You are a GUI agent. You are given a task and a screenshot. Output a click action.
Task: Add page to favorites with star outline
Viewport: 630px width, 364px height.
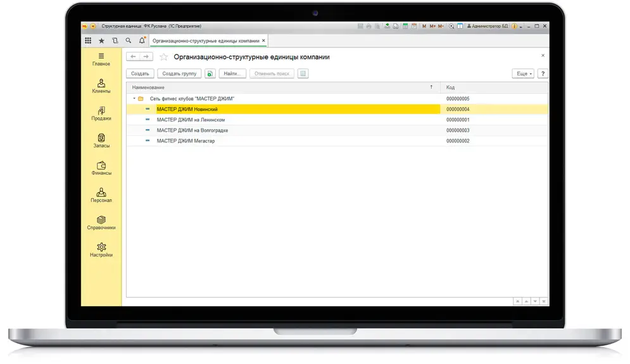163,57
